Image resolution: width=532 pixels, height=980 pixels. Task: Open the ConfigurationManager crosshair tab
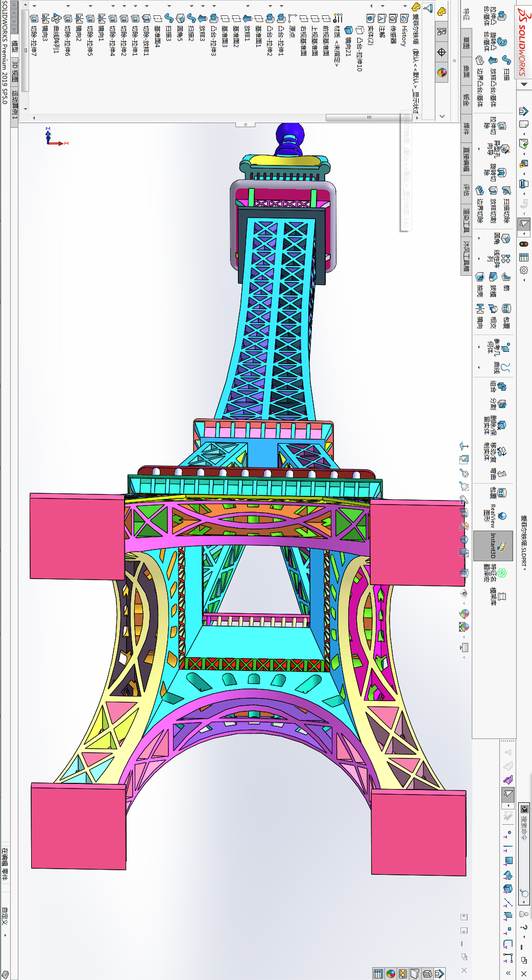pyautogui.click(x=442, y=52)
